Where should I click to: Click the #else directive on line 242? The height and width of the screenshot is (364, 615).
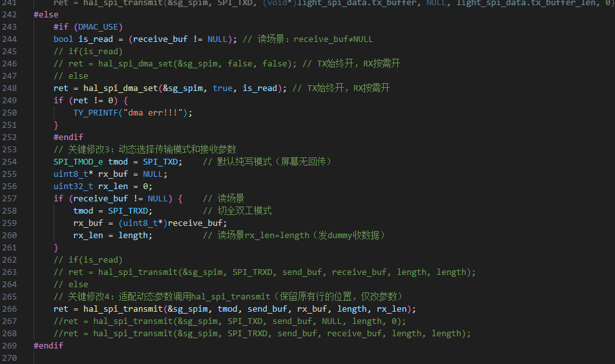click(x=46, y=15)
